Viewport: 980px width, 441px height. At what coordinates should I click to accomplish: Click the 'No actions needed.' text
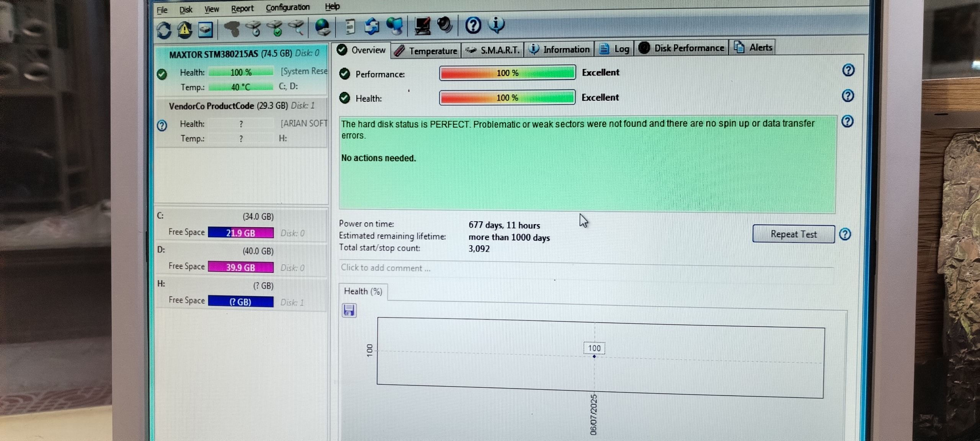pyautogui.click(x=378, y=158)
